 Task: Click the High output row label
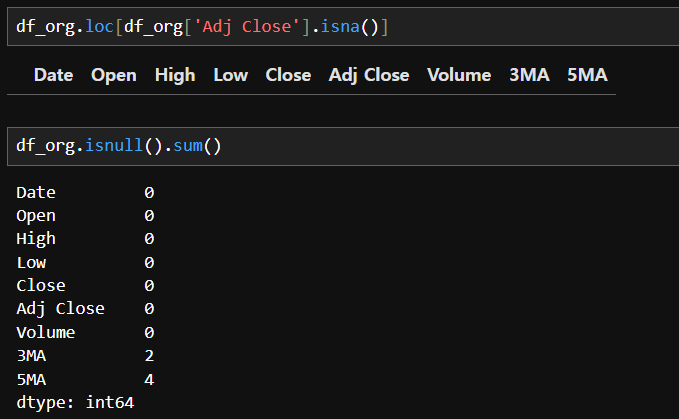tap(36, 239)
